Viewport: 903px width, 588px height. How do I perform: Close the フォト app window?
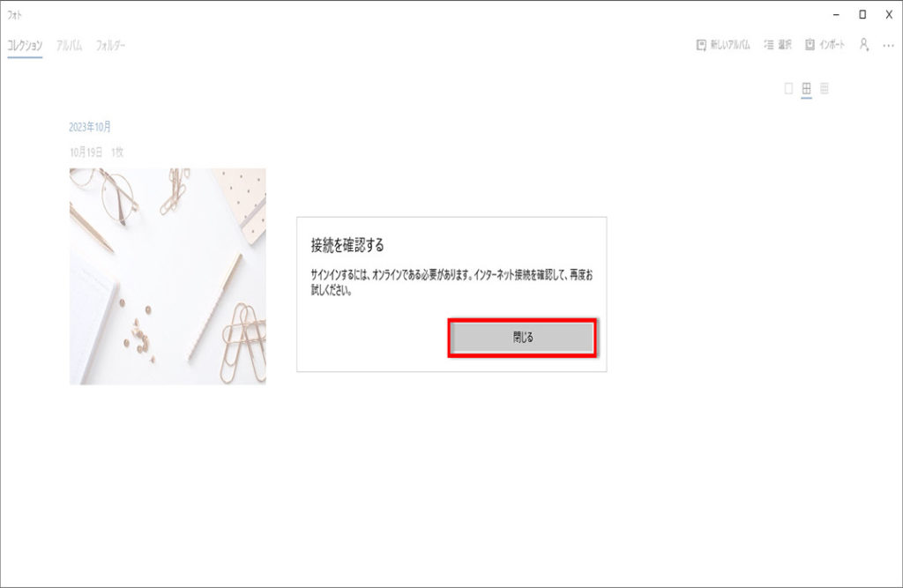pyautogui.click(x=889, y=15)
